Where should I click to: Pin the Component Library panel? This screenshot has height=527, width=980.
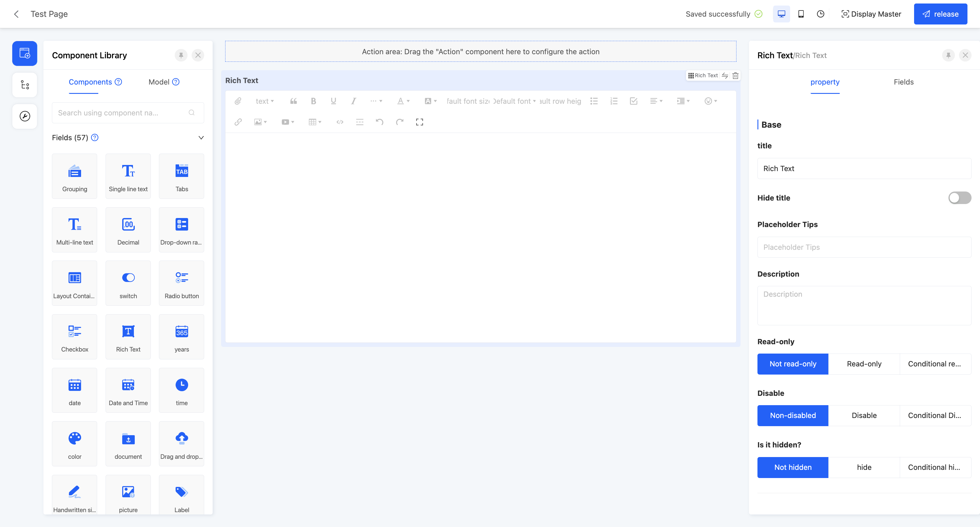[x=181, y=55]
